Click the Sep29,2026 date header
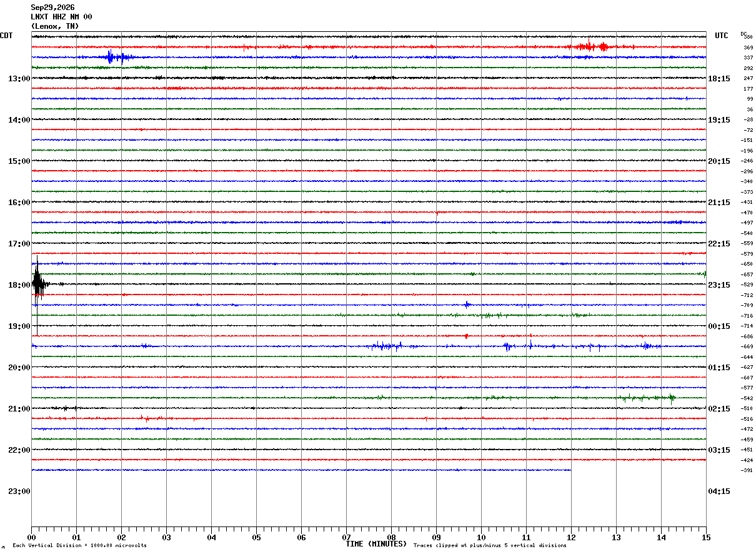 [52, 8]
